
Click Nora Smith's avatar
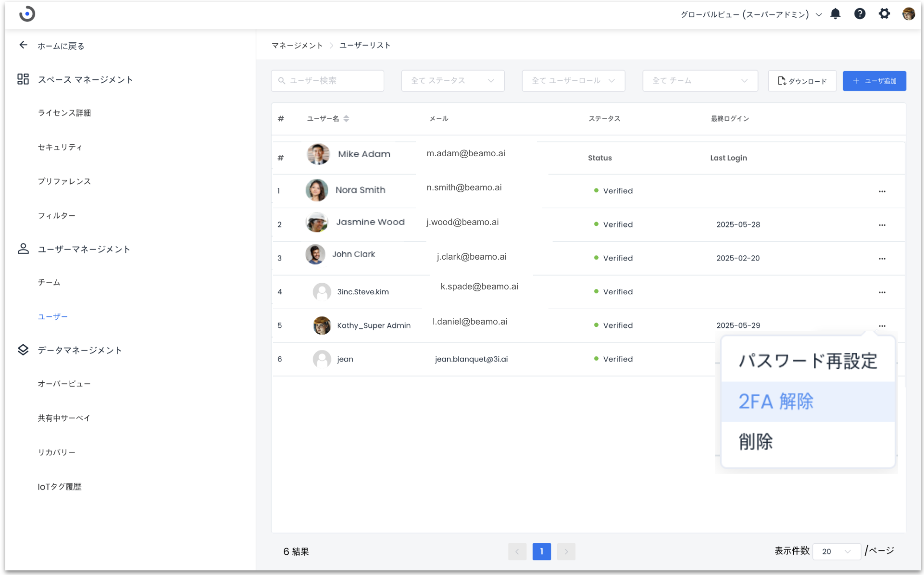pyautogui.click(x=317, y=190)
